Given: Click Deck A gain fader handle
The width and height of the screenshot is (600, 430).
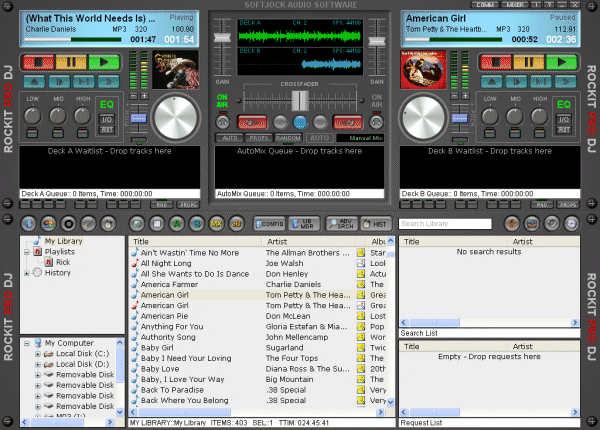Looking at the screenshot, I should (x=222, y=37).
